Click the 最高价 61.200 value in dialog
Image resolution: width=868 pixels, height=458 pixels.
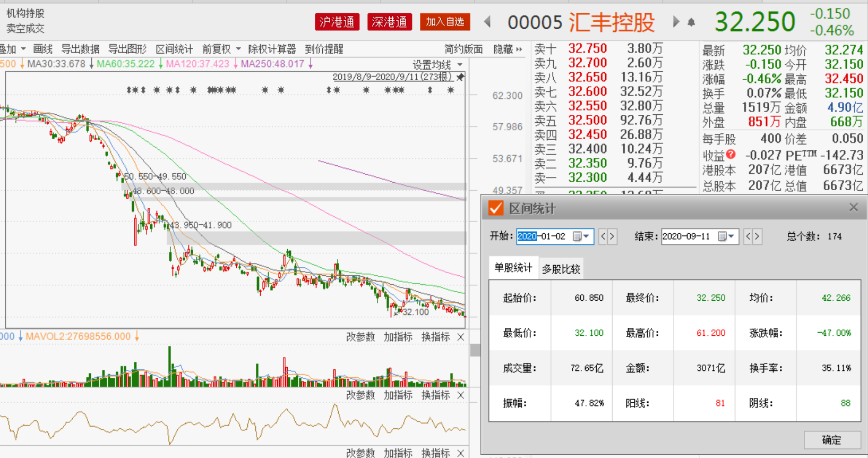point(711,333)
